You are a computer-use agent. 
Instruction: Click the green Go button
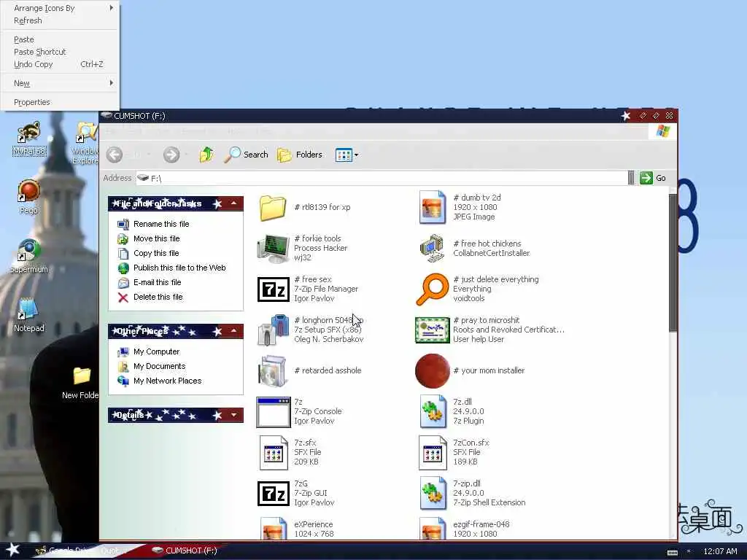[x=653, y=178]
